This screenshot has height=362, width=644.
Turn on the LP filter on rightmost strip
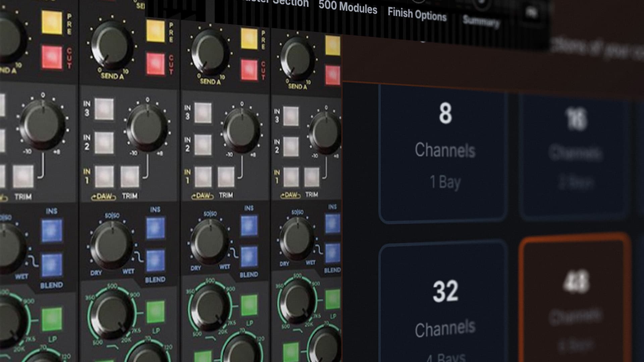tap(332, 299)
